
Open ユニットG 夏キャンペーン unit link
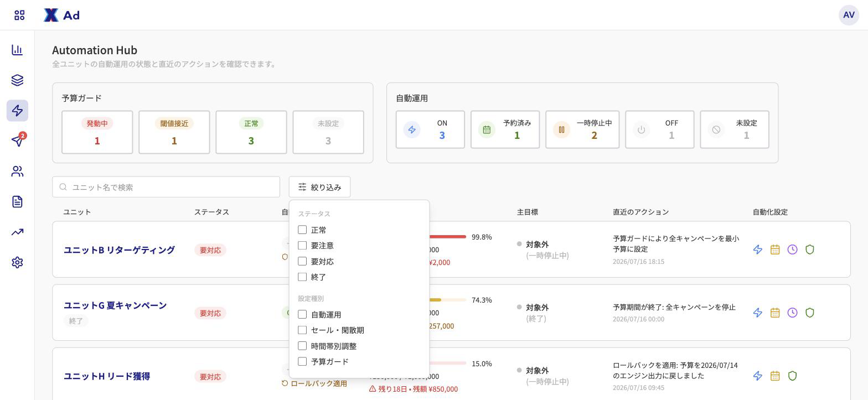point(115,305)
